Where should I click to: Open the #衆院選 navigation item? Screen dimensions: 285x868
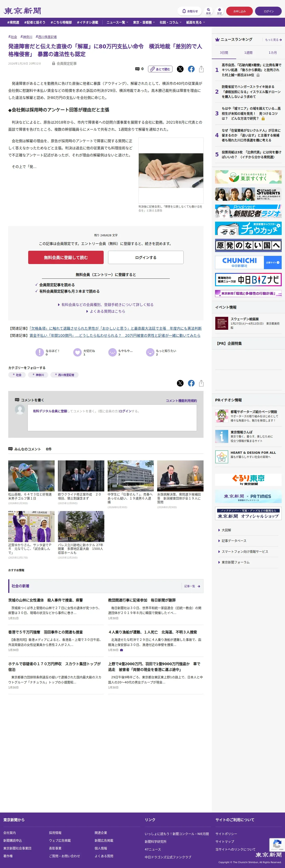click(13, 22)
